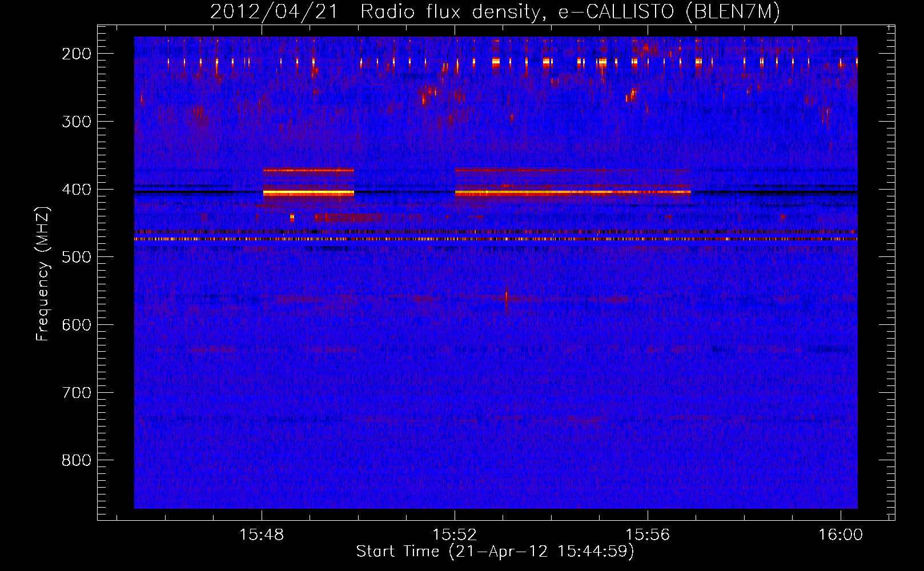Click the continuous 475 MHz interference line
The width and height of the screenshot is (924, 571).
[496, 239]
